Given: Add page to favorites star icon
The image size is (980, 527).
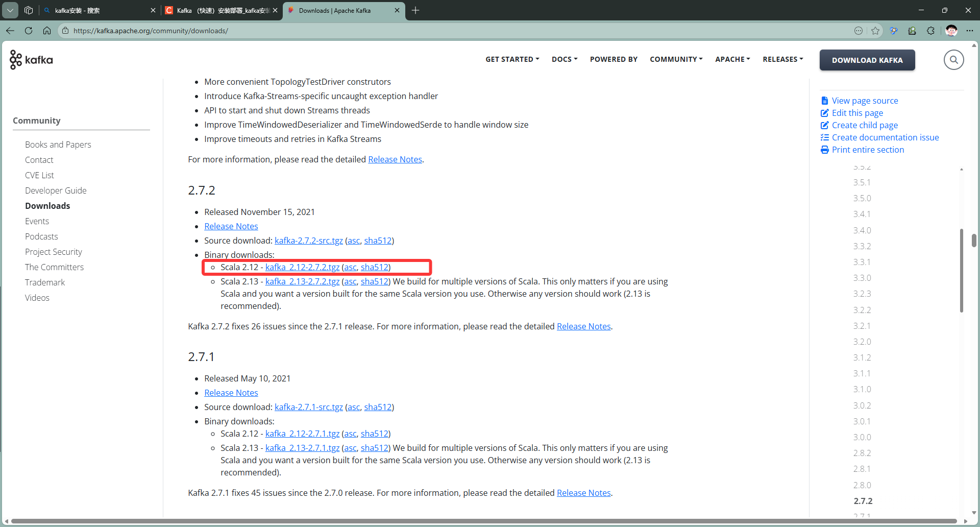Looking at the screenshot, I should 875,31.
